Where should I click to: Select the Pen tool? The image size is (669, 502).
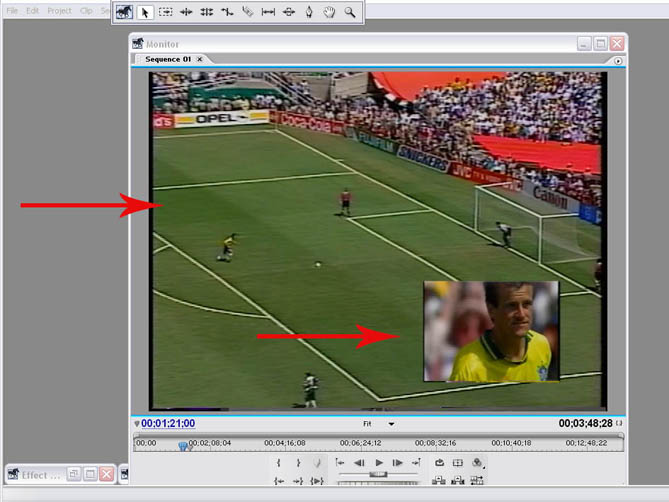point(309,12)
